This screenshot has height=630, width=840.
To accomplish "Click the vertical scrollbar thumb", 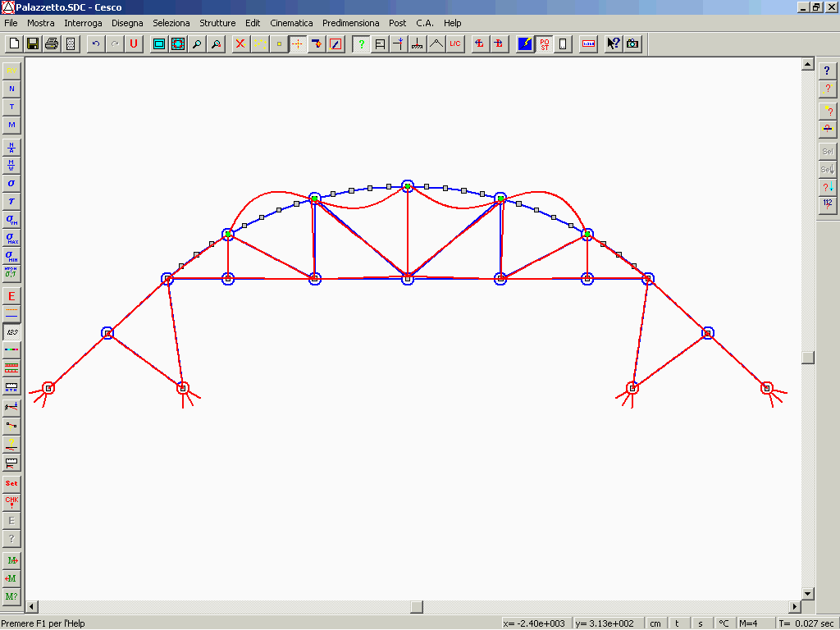I will (808, 357).
